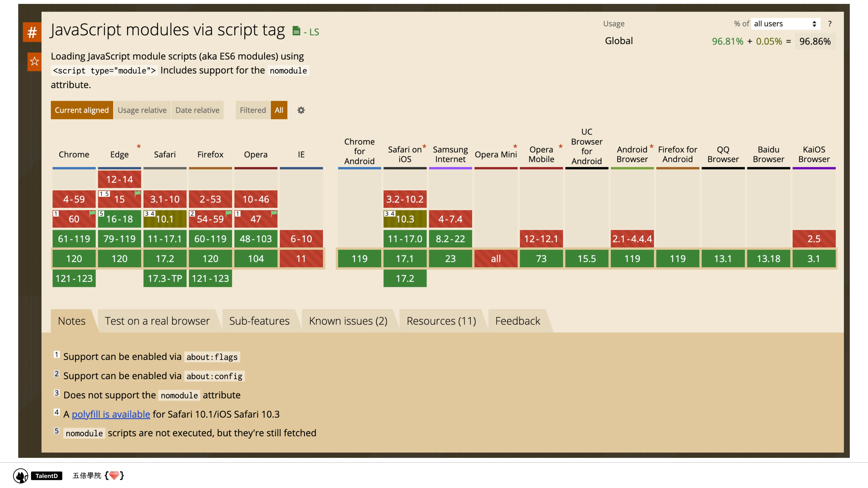The width and height of the screenshot is (868, 488).
Task: Open the settings gear icon
Action: tap(301, 110)
